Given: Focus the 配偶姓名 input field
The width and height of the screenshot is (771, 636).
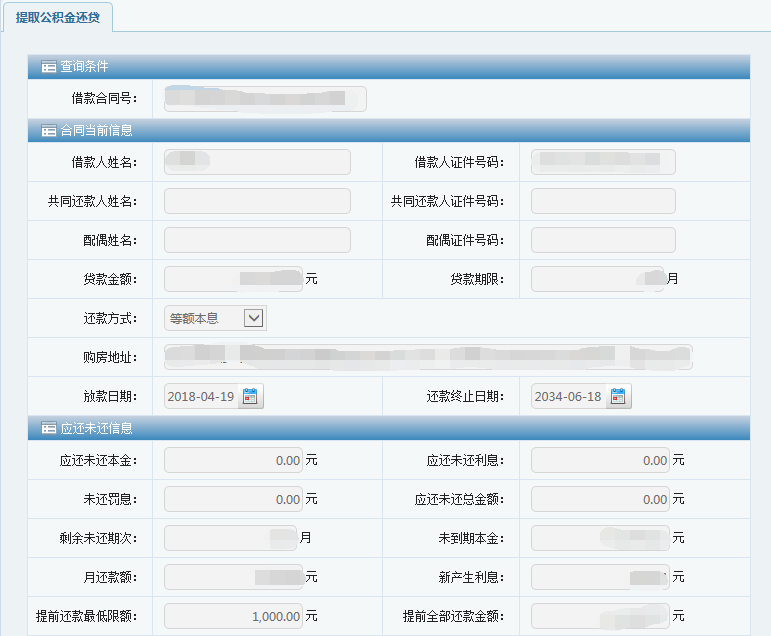Looking at the screenshot, I should click(x=257, y=240).
